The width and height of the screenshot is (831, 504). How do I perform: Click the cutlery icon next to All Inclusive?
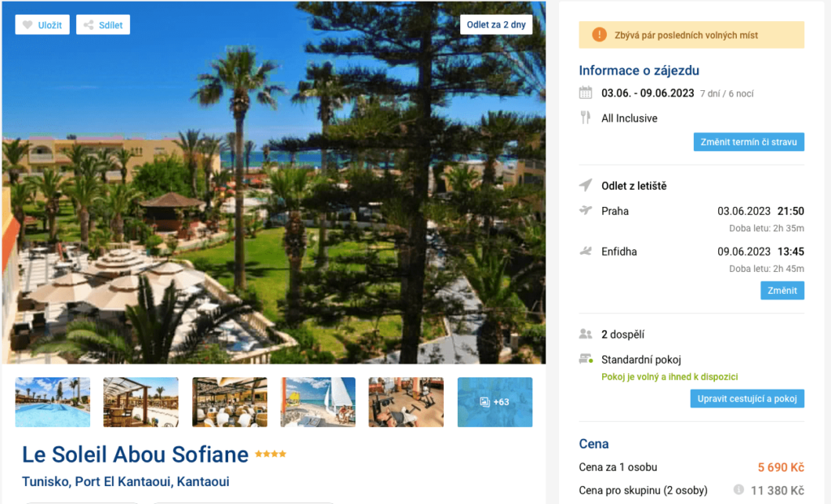[x=585, y=118]
